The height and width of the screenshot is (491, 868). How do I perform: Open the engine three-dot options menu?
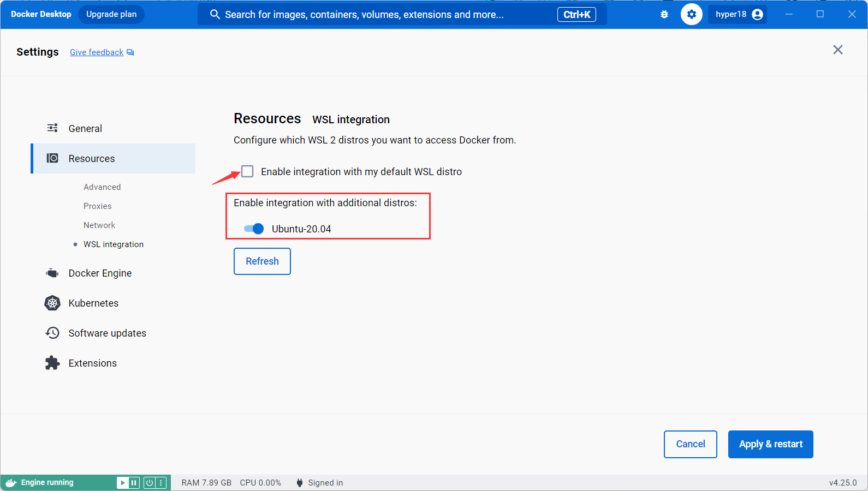pos(160,483)
